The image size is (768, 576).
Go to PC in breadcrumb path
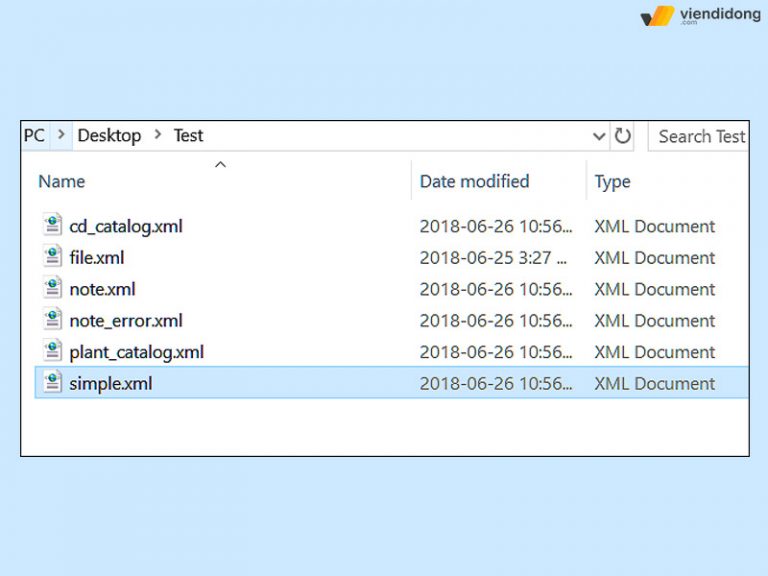click(x=34, y=135)
